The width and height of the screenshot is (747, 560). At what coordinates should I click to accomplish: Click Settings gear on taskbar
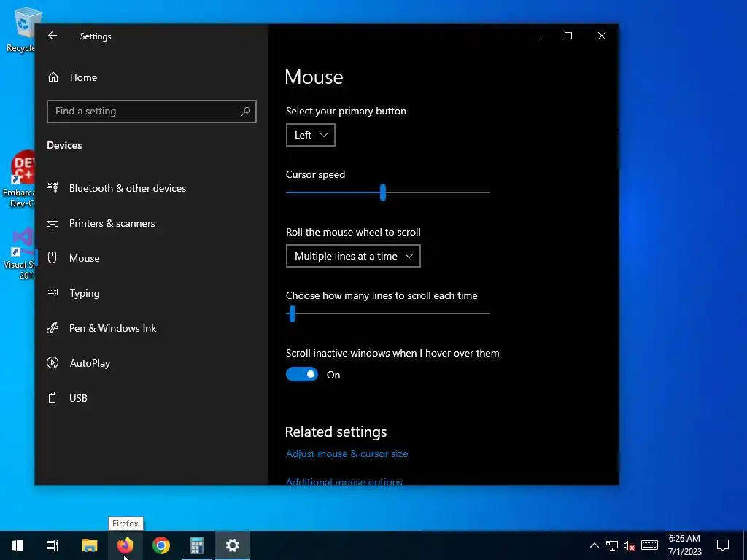coord(233,545)
